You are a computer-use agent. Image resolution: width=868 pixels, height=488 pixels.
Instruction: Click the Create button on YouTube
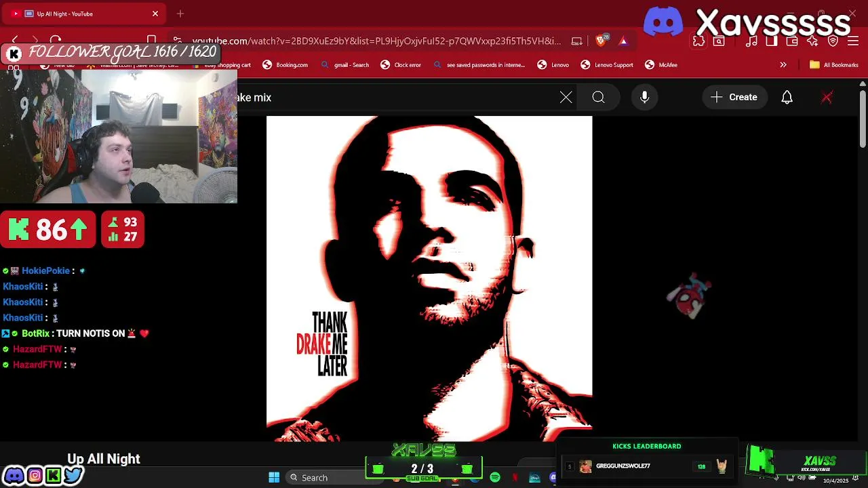[x=734, y=97]
